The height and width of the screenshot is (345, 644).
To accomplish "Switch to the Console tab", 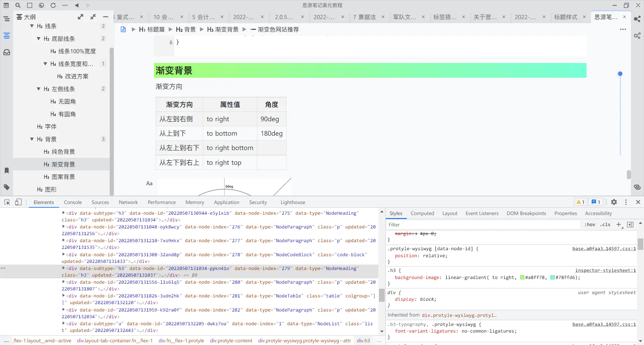I will [73, 202].
